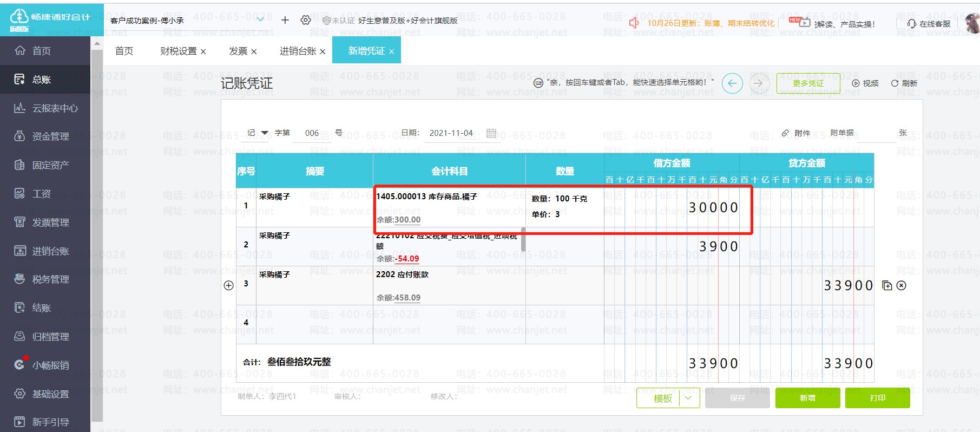Open settings gear icon in top bar
Image resolution: width=980 pixels, height=432 pixels.
click(x=306, y=20)
